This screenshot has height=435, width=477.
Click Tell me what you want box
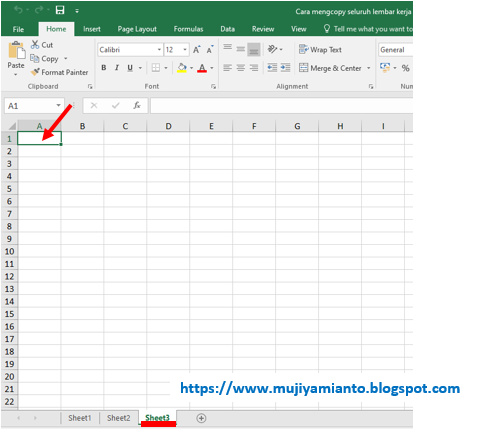[368, 29]
